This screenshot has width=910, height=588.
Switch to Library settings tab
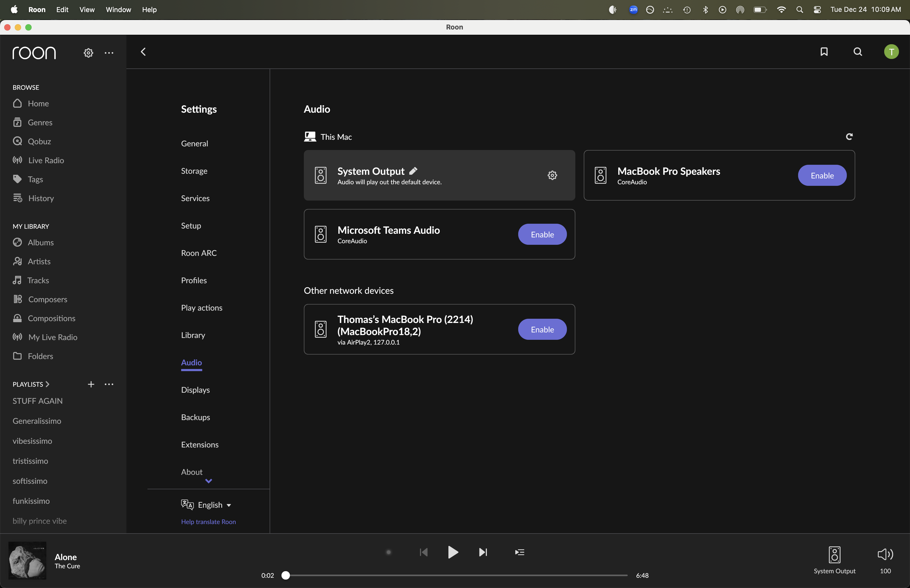(x=193, y=335)
